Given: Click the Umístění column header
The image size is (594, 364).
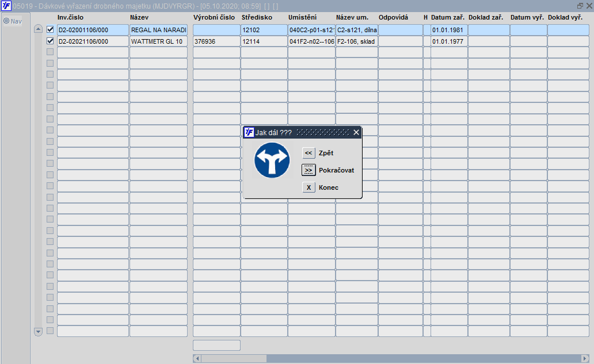Looking at the screenshot, I should pos(302,17).
